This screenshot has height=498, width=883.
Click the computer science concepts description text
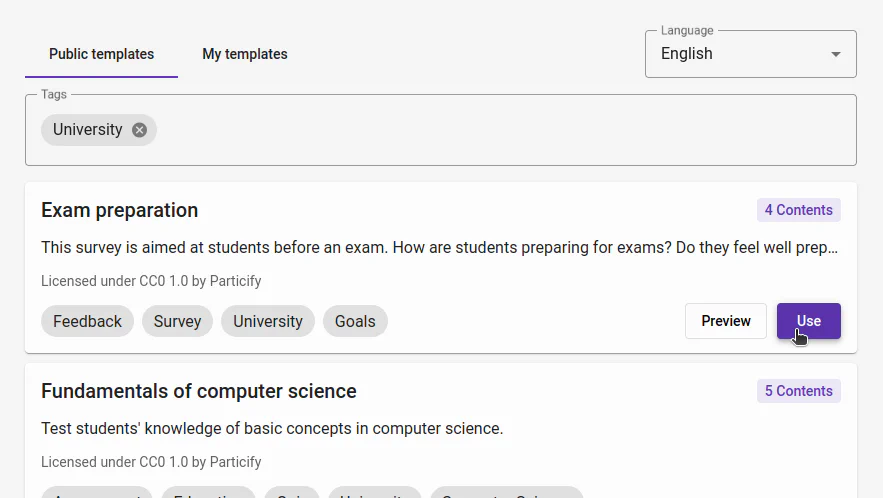point(272,429)
